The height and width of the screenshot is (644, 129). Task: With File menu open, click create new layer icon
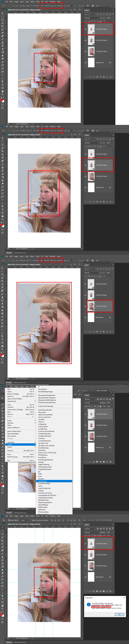107,462
